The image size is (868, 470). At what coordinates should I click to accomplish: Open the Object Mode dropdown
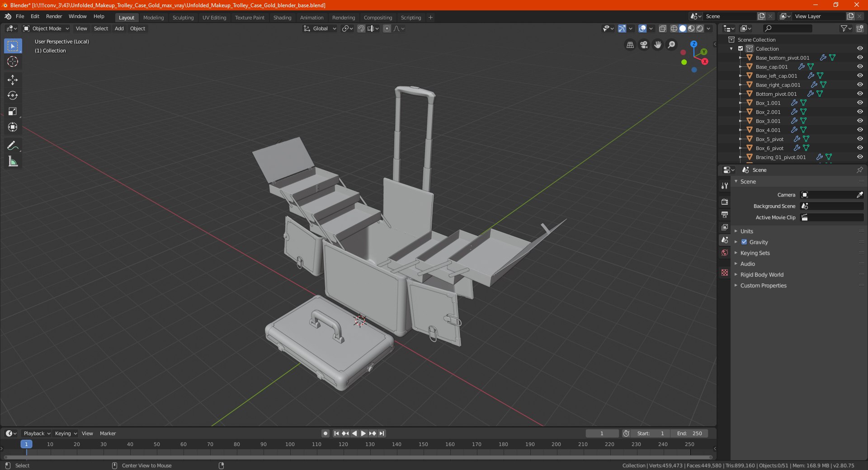tap(46, 28)
